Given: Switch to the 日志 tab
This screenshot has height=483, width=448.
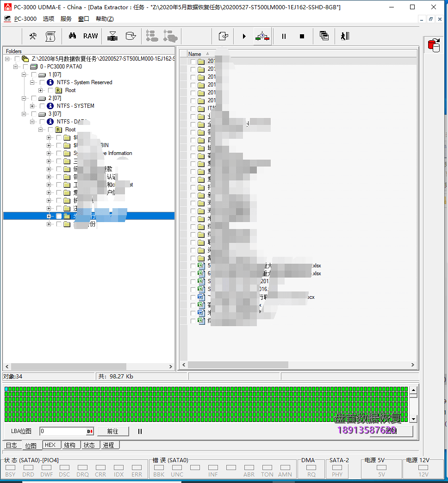Looking at the screenshot, I should click(12, 445).
